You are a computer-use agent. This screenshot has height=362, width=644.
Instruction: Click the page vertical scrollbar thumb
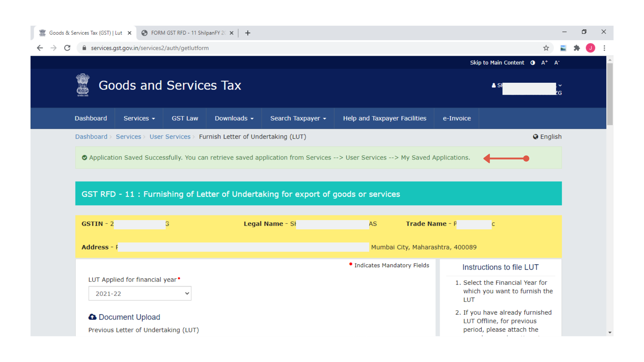click(610, 94)
